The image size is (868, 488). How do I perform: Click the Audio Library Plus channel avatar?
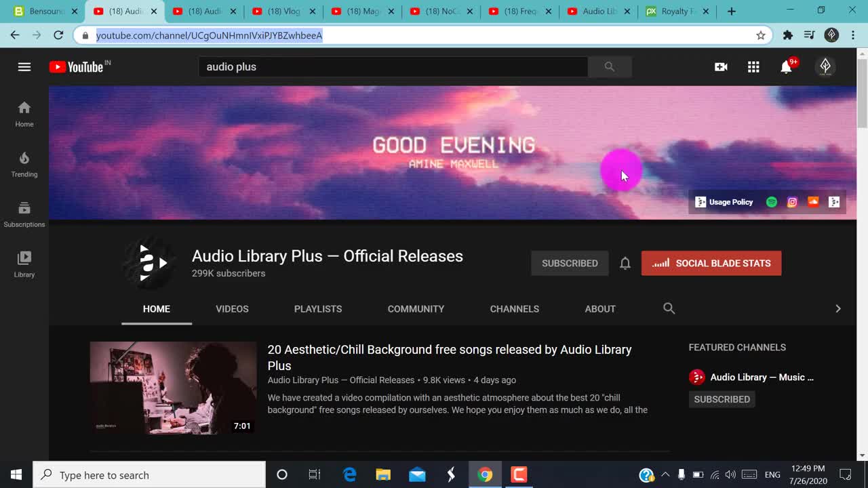click(x=149, y=263)
